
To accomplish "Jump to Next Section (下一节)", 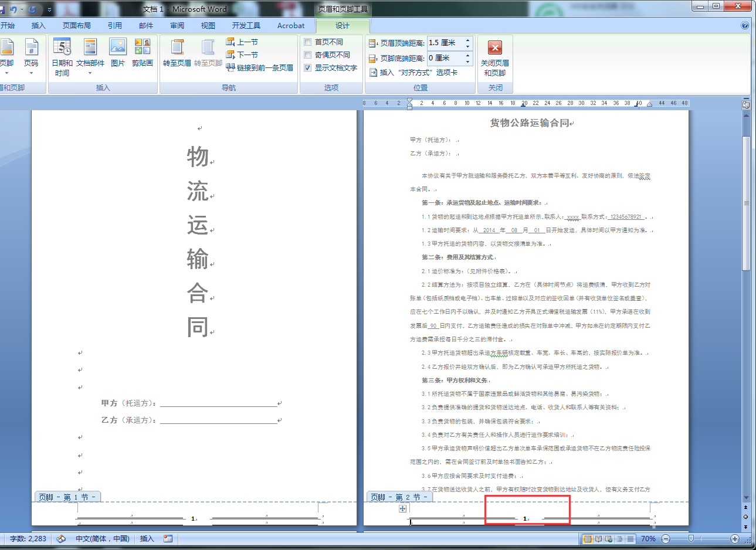I will (x=242, y=55).
